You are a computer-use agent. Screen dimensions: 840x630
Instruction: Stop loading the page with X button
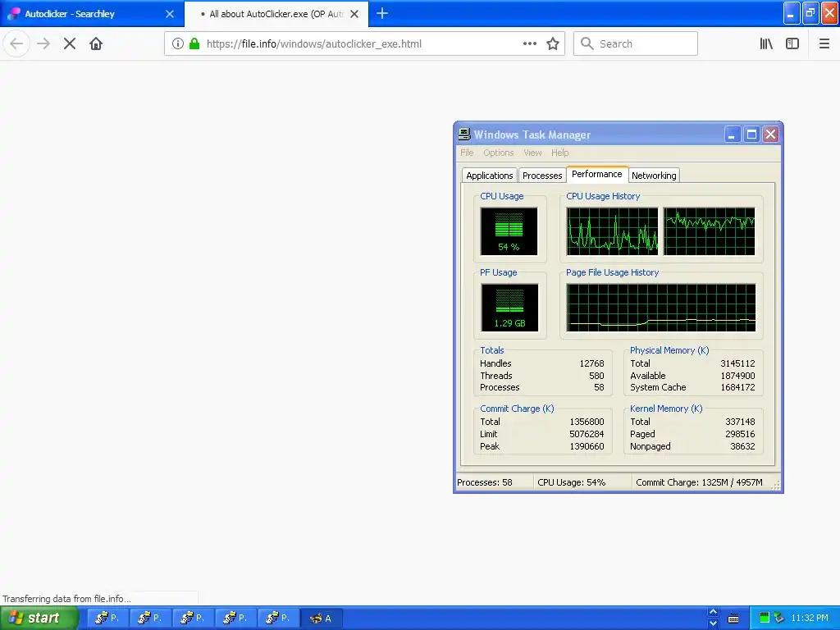click(x=70, y=44)
